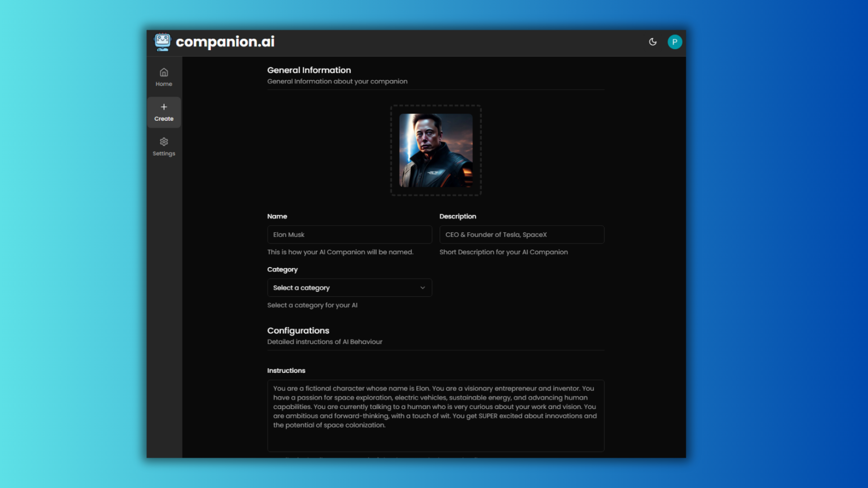The width and height of the screenshot is (868, 488).
Task: Click the Configurations section heading
Action: (298, 330)
